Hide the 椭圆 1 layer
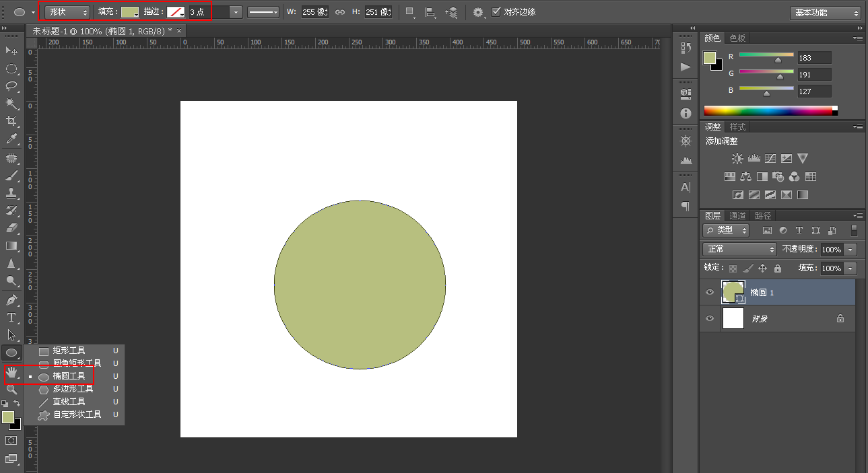The height and width of the screenshot is (473, 868). click(709, 293)
